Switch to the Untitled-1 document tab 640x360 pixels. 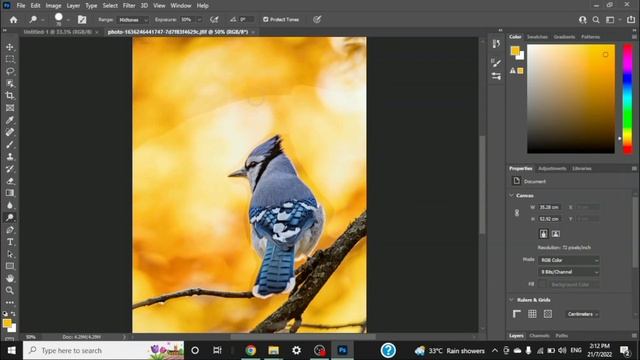pyautogui.click(x=57, y=32)
